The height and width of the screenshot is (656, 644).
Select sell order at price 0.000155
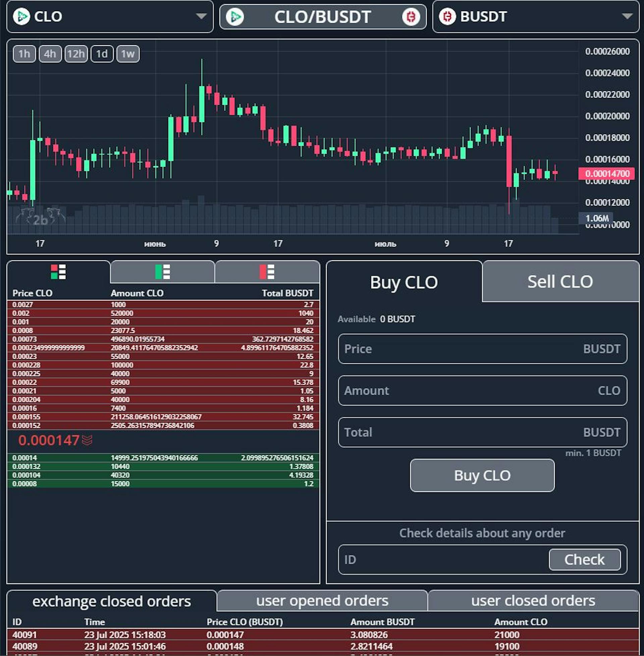(x=163, y=417)
